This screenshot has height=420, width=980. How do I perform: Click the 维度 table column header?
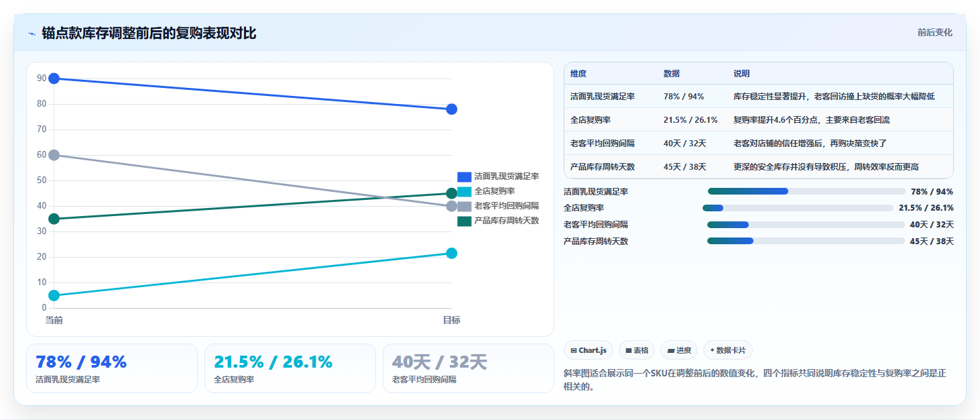click(x=578, y=74)
